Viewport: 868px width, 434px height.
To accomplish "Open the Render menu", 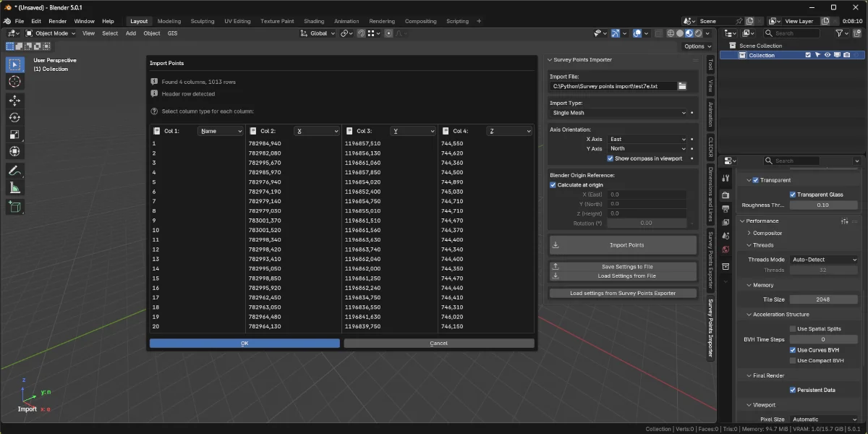I will (57, 21).
